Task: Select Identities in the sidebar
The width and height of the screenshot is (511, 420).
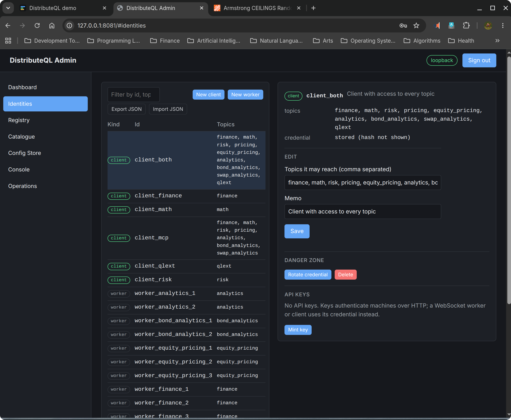Action: (46, 104)
